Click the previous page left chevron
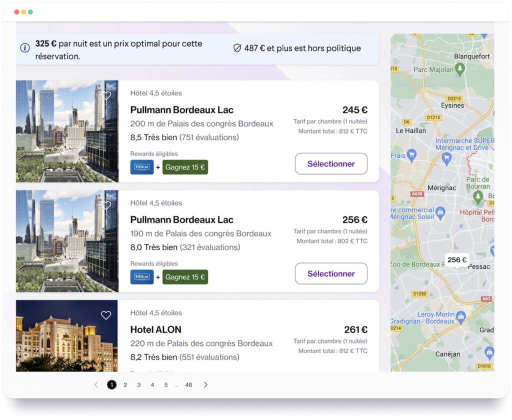The width and height of the screenshot is (512, 420). [x=96, y=384]
